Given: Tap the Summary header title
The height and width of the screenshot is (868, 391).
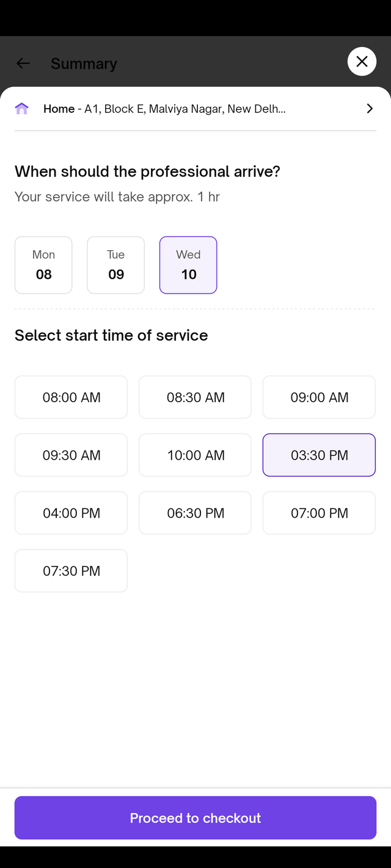Looking at the screenshot, I should click(84, 63).
